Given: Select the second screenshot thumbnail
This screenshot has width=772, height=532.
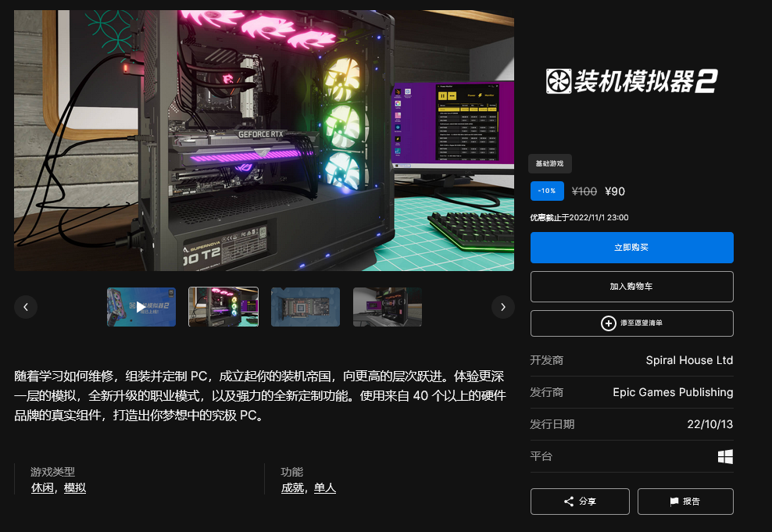Looking at the screenshot, I should point(223,306).
